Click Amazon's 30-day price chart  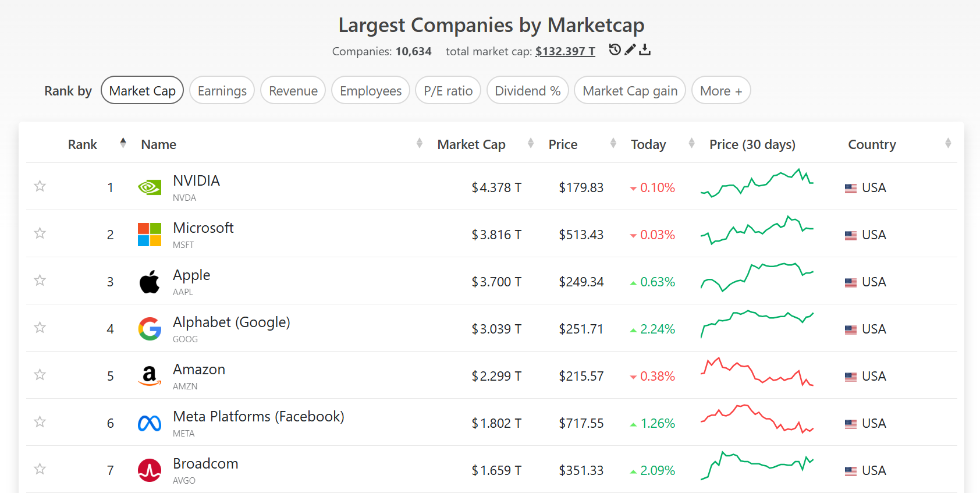coord(757,373)
